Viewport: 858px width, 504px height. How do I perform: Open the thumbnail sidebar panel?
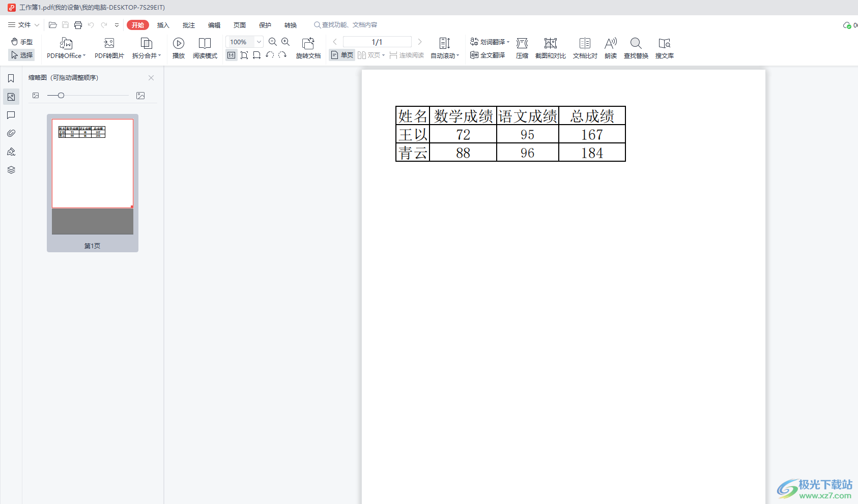[11, 97]
